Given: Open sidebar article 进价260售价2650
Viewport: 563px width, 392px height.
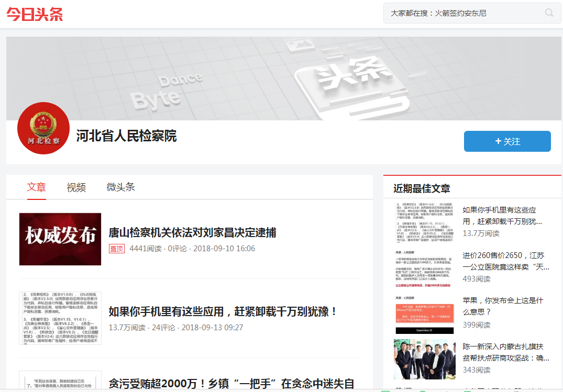Looking at the screenshot, I should click(x=505, y=261).
